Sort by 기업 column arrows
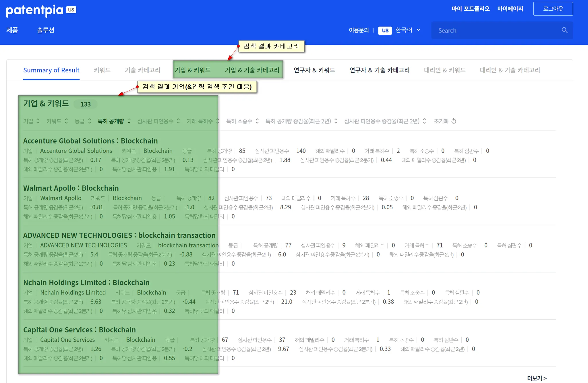 (x=38, y=121)
